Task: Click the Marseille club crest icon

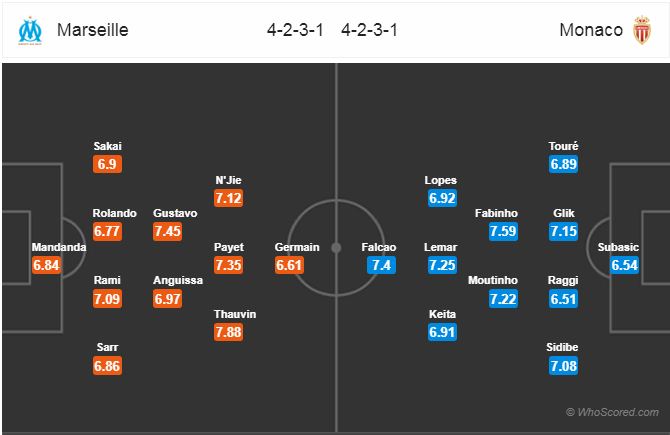Action: (30, 30)
